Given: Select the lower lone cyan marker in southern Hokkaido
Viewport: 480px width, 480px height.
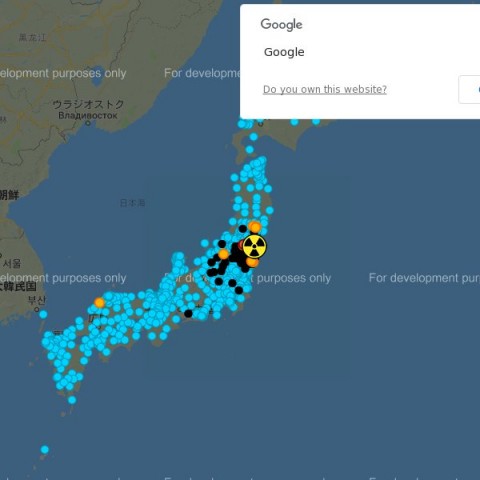Looking at the screenshot, I should pos(250,149).
